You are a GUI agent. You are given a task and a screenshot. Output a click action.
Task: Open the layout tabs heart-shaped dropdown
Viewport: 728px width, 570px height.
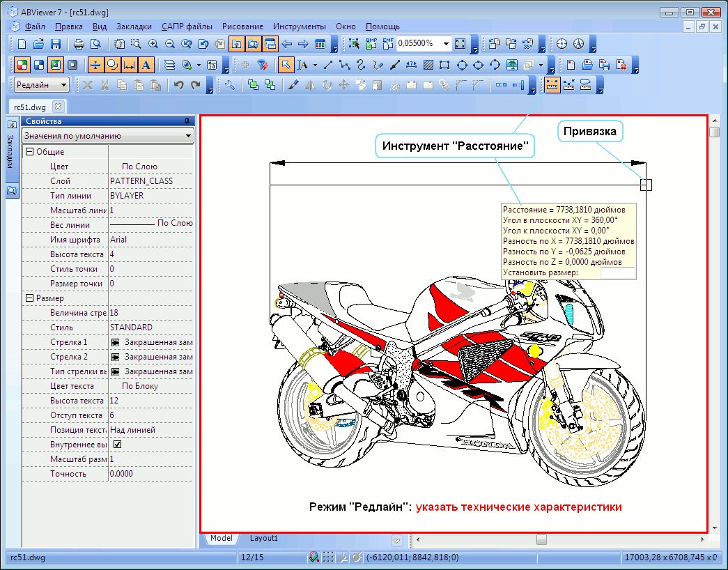click(396, 541)
